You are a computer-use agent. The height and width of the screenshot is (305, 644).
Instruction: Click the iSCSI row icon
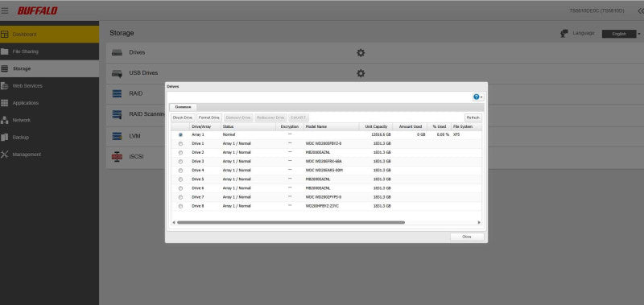coord(117,157)
